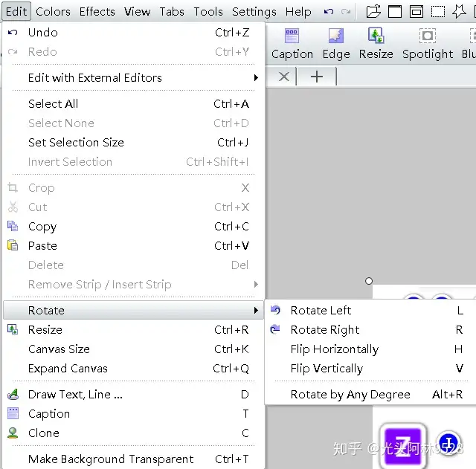Image resolution: width=476 pixels, height=469 pixels.
Task: Open the Settings menu
Action: click(x=254, y=12)
